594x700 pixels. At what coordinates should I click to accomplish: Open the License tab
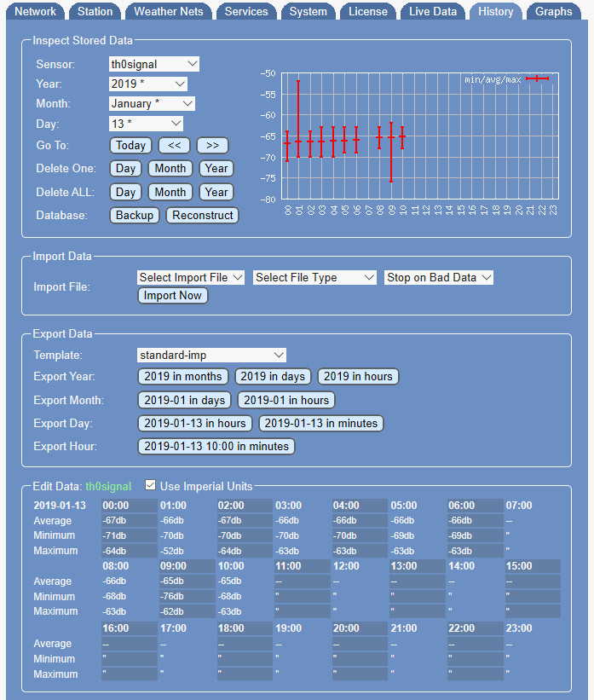(x=368, y=12)
